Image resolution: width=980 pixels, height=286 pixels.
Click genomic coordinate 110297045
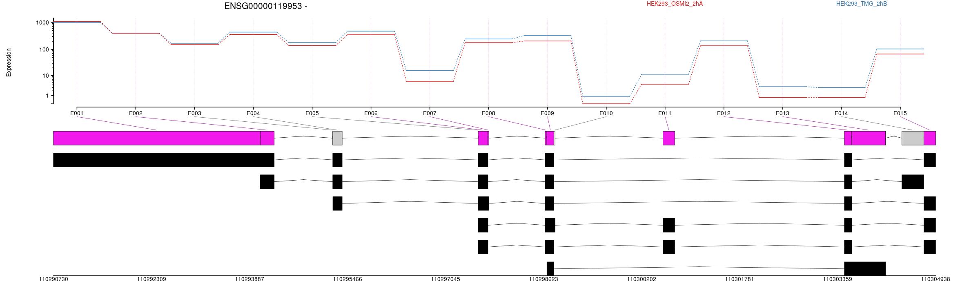445,279
